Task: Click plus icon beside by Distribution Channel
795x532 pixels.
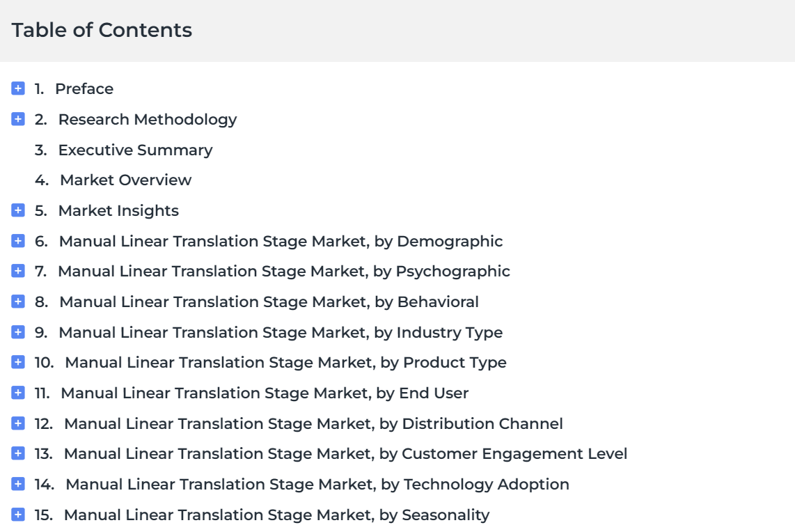Action: 18,423
